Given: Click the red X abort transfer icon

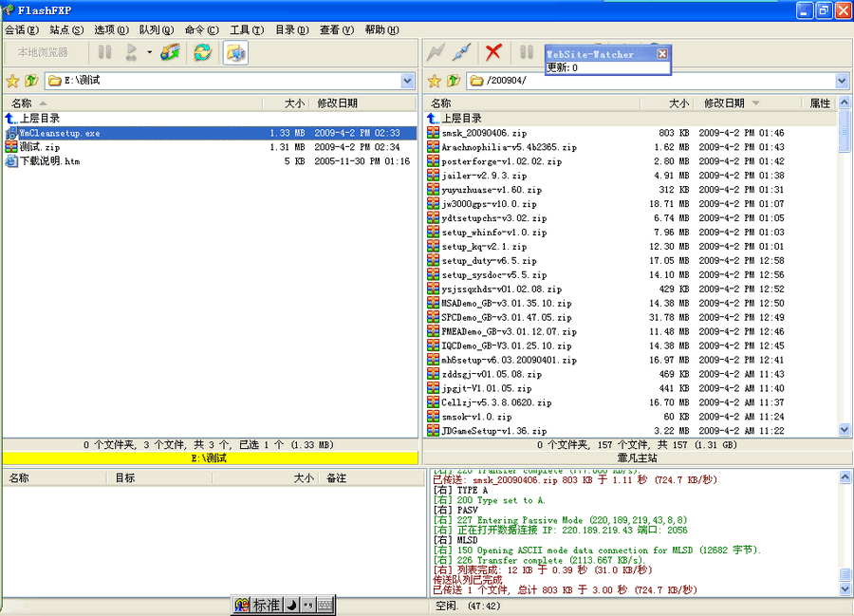Looking at the screenshot, I should [492, 52].
